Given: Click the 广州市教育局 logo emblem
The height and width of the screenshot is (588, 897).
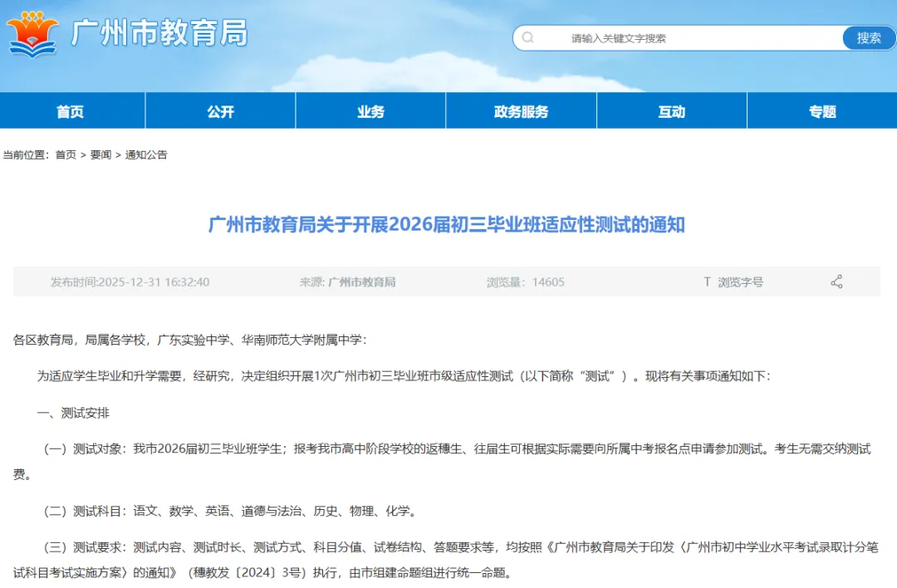Looking at the screenshot, I should [33, 36].
